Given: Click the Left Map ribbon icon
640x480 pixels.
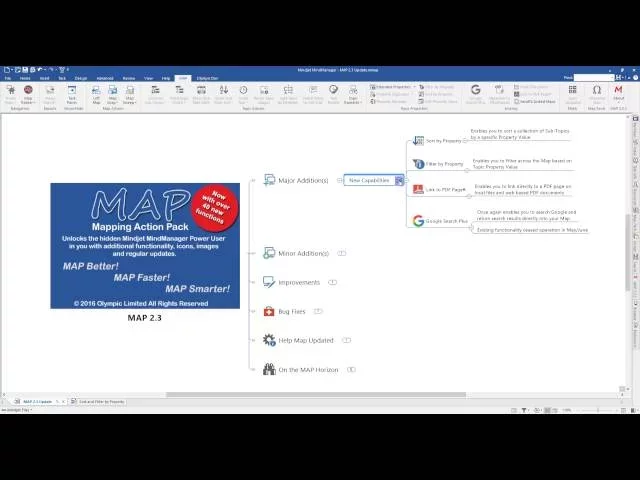Looking at the screenshot, I should coord(96,95).
